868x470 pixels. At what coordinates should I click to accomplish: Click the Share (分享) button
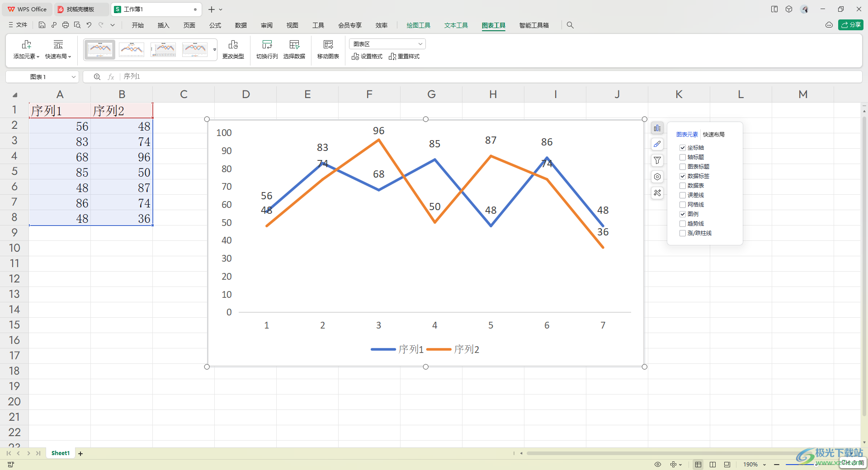[850, 25]
